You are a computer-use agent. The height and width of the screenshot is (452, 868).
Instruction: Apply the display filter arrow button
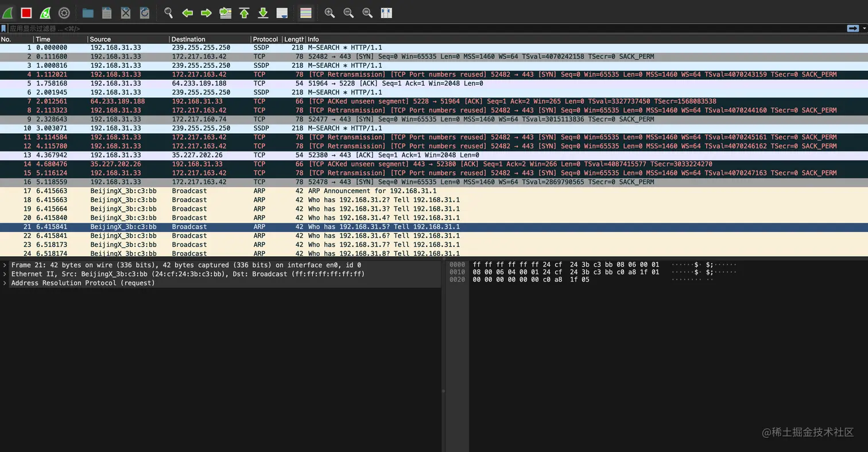click(852, 28)
